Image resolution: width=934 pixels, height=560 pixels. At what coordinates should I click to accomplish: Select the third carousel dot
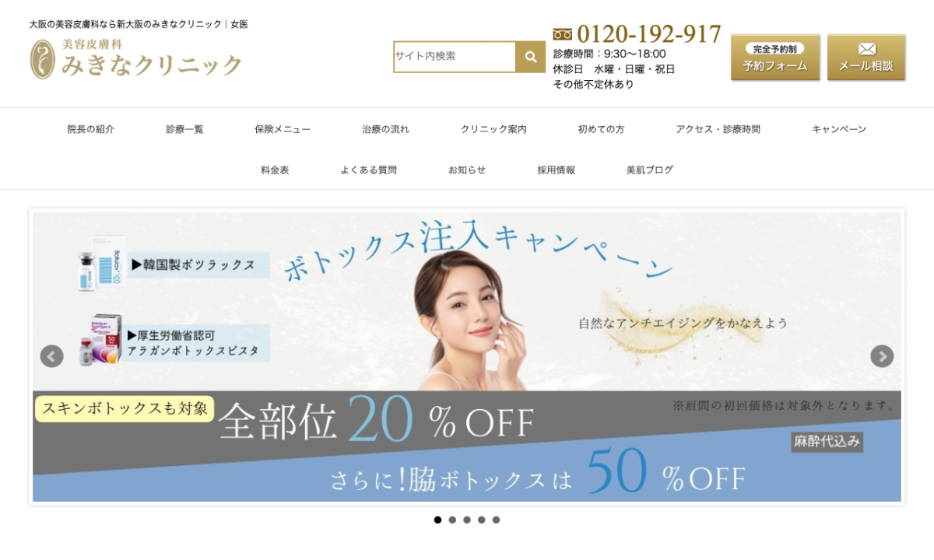click(x=467, y=520)
